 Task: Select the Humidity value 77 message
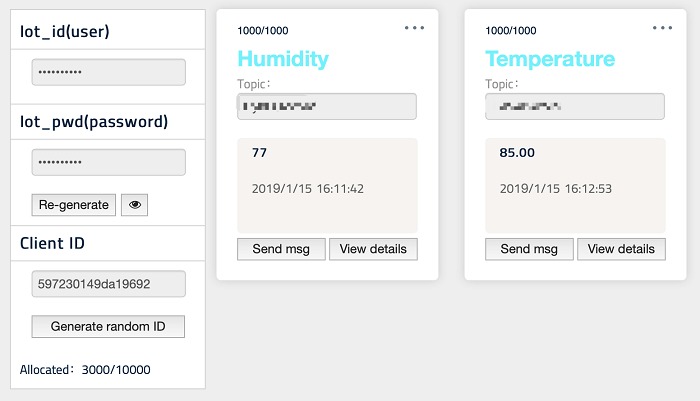[260, 153]
